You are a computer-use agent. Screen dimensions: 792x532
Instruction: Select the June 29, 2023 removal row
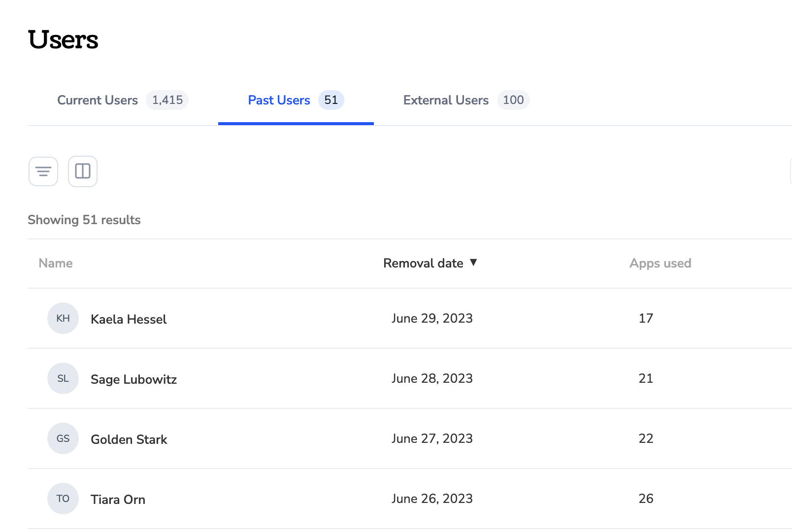coord(410,318)
